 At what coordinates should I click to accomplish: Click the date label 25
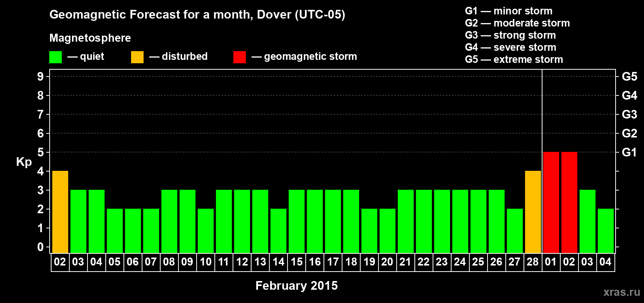point(478,262)
